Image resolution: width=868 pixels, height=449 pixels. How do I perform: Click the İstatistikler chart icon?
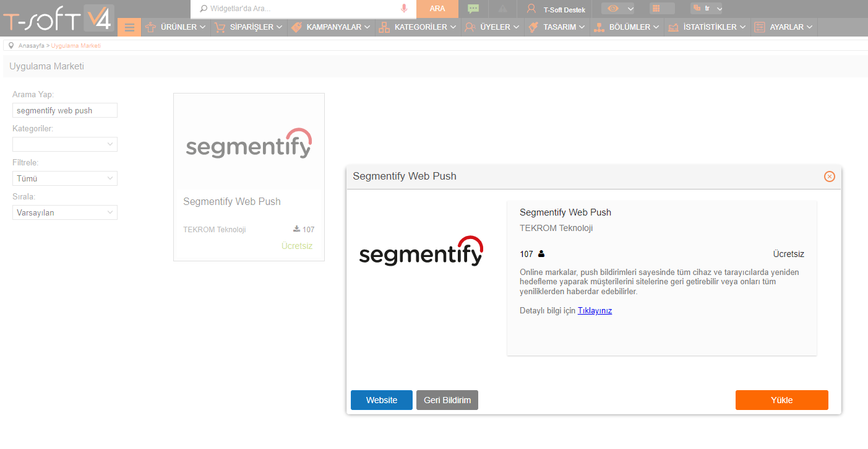pos(673,27)
